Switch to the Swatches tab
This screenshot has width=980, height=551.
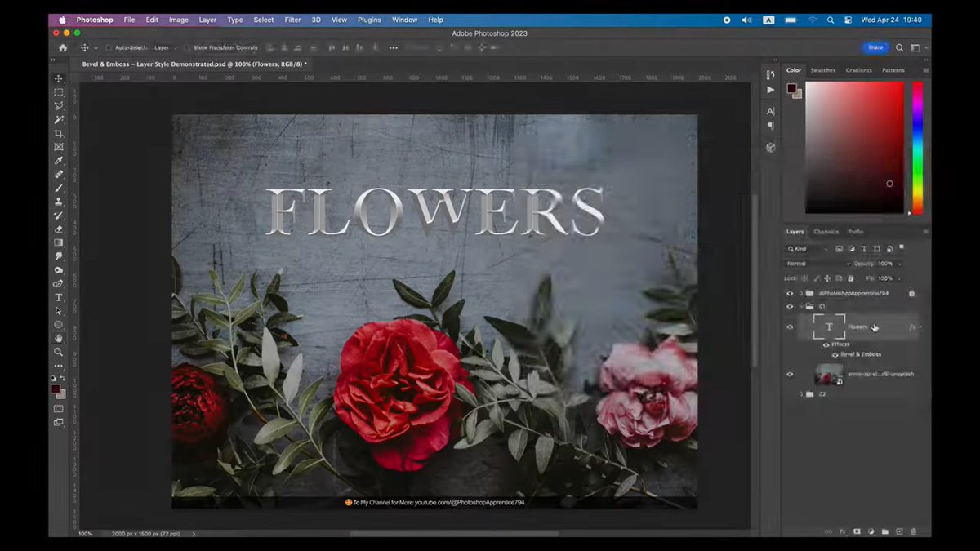[x=823, y=70]
